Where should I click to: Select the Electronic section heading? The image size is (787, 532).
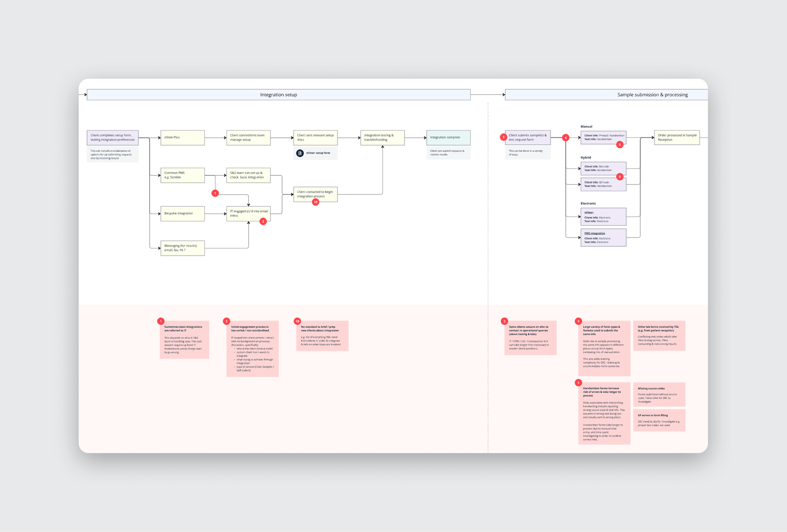coord(588,204)
